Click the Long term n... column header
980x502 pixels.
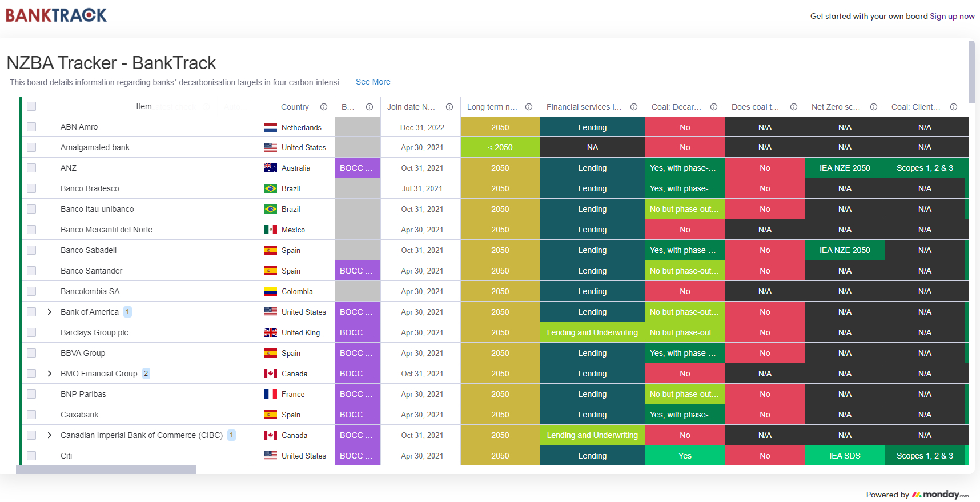[x=492, y=107]
